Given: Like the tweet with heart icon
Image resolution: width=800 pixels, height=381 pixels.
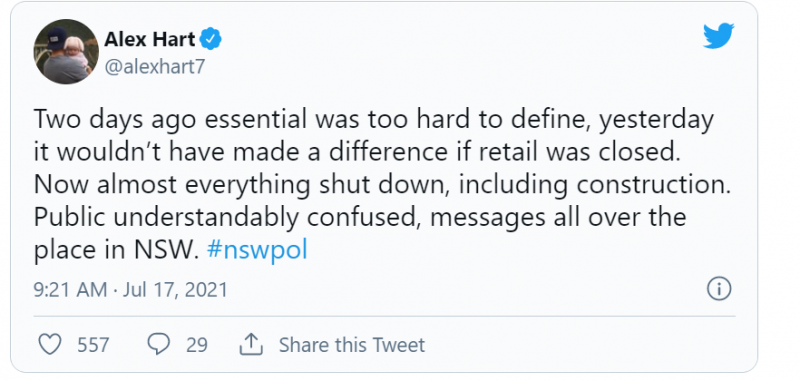Looking at the screenshot, I should pos(50,345).
